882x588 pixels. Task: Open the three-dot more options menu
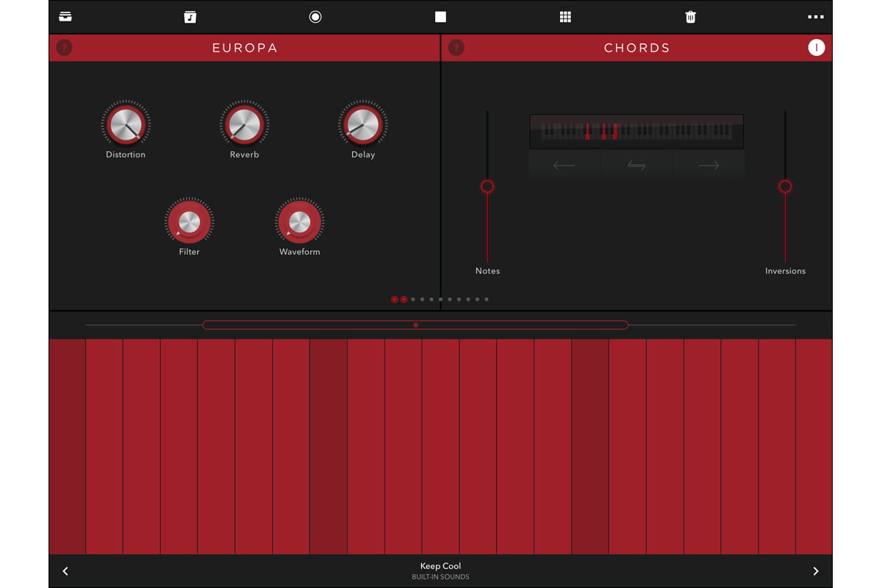click(x=816, y=17)
